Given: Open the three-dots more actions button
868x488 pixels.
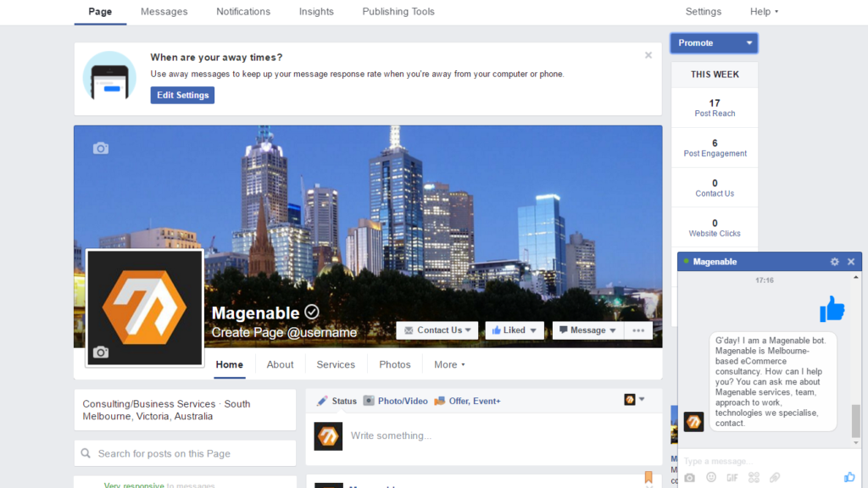Looking at the screenshot, I should pyautogui.click(x=638, y=330).
